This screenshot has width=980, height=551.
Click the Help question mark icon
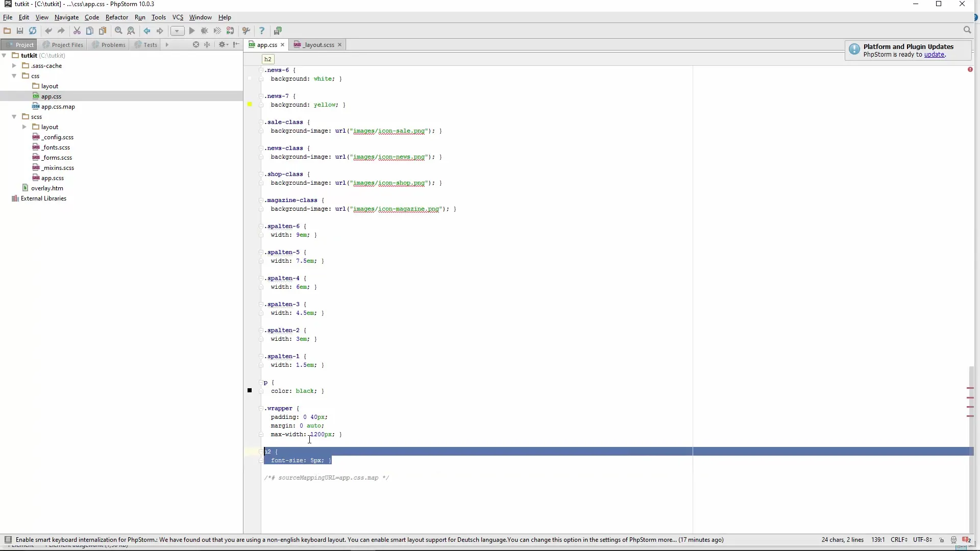pos(262,31)
